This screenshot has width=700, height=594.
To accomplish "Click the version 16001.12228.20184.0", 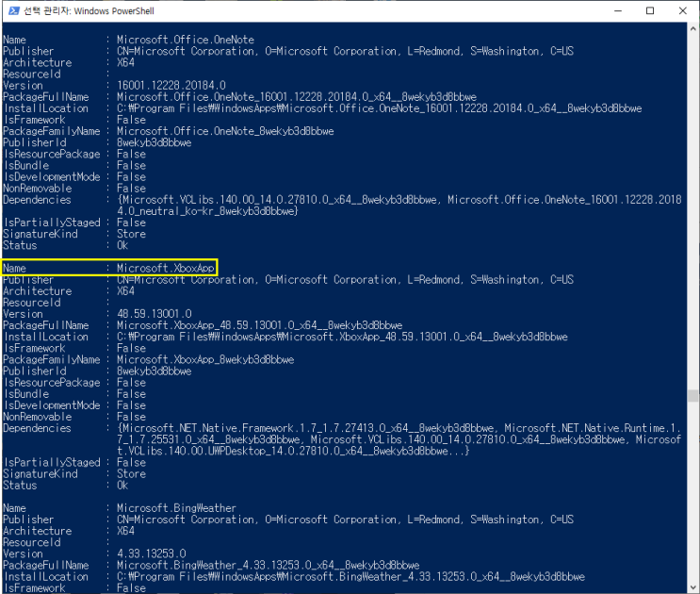I will click(171, 85).
